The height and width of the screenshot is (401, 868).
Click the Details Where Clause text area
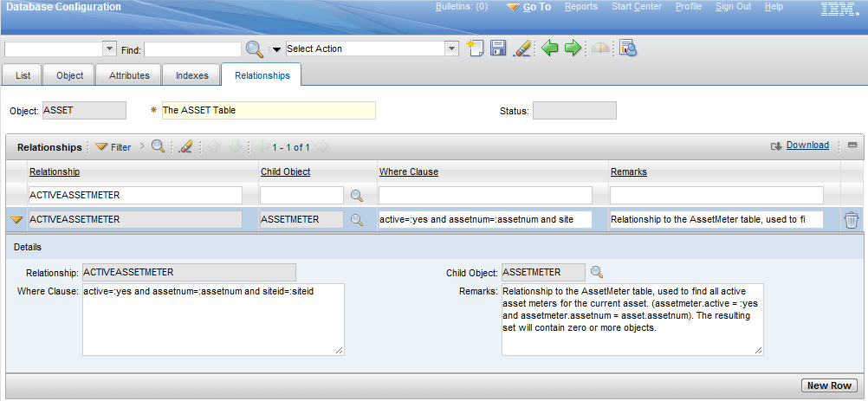213,319
